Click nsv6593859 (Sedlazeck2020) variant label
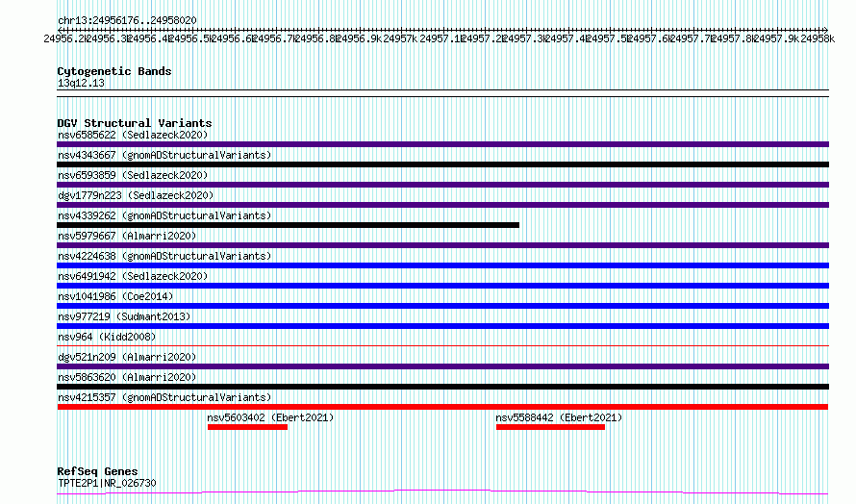Viewport: 856px width, 504px height. click(133, 175)
